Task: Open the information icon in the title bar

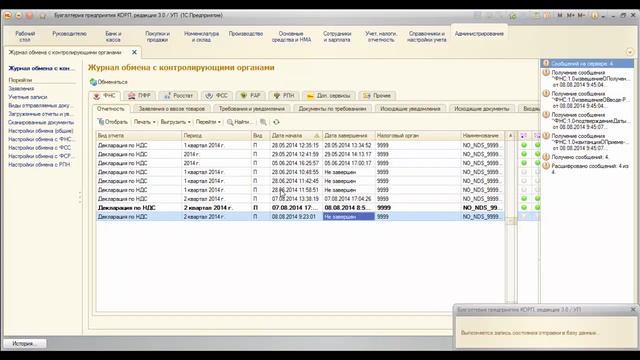Action: 595,16
